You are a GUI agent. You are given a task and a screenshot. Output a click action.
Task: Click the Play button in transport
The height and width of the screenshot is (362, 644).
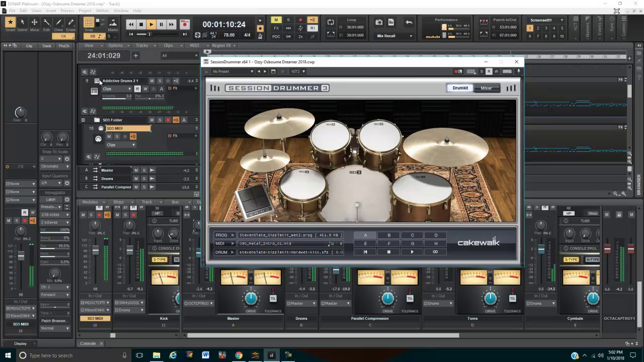point(151,24)
